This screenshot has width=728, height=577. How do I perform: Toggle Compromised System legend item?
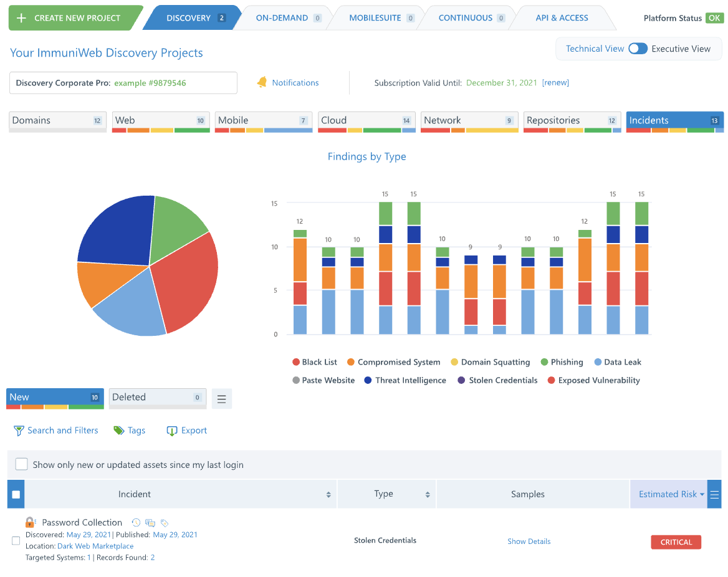[x=394, y=362]
